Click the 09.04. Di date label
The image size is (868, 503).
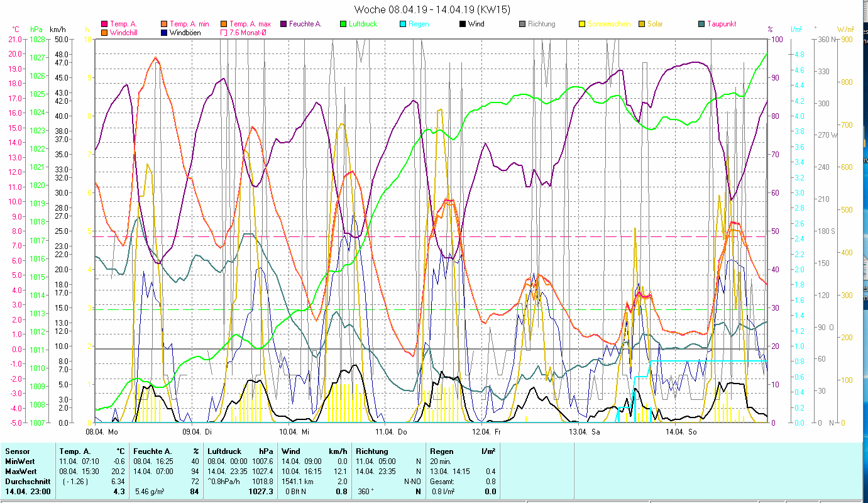pos(197,432)
